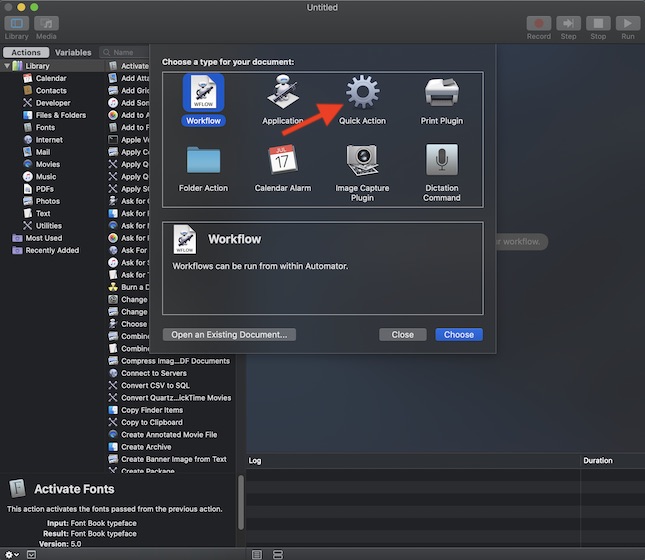
Task: Select the Create Archive action
Action: click(146, 447)
